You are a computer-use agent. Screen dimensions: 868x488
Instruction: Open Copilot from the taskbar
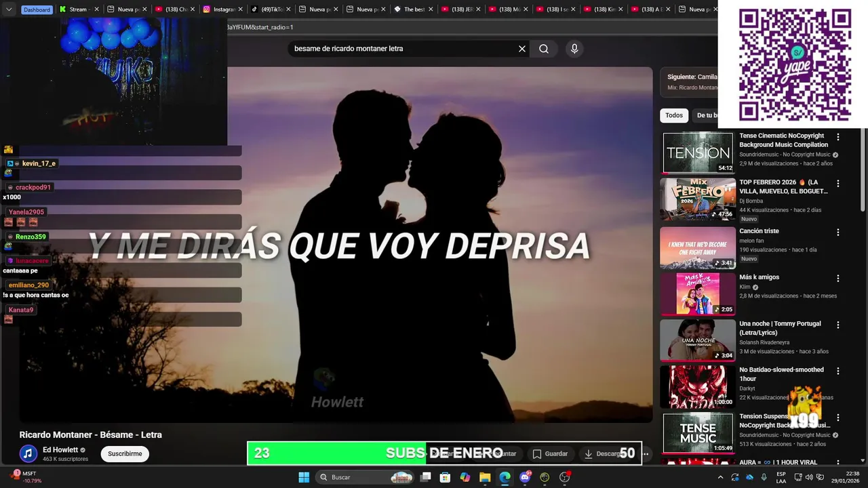pos(465,477)
